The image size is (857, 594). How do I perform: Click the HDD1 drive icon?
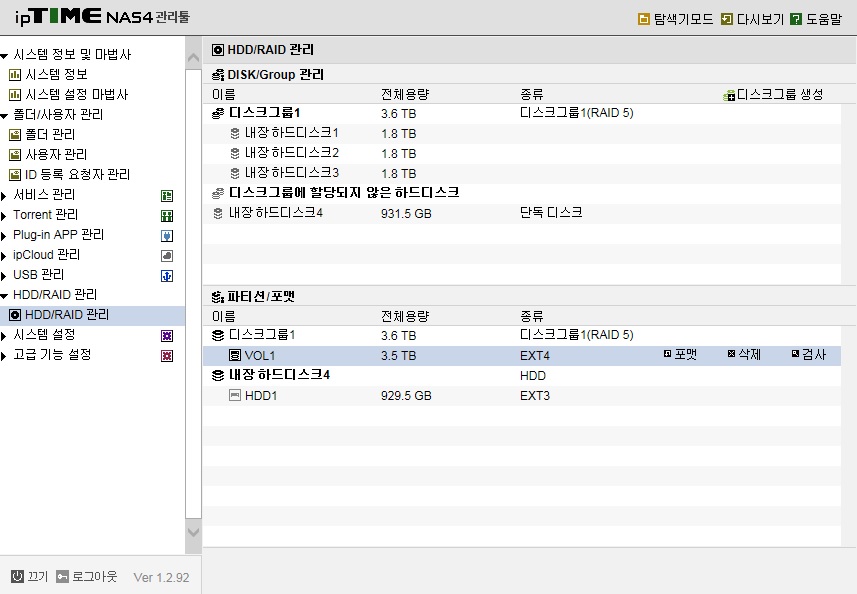(x=234, y=395)
